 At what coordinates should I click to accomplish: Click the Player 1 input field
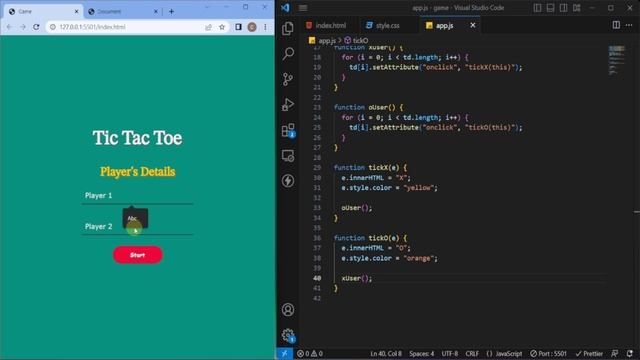137,196
